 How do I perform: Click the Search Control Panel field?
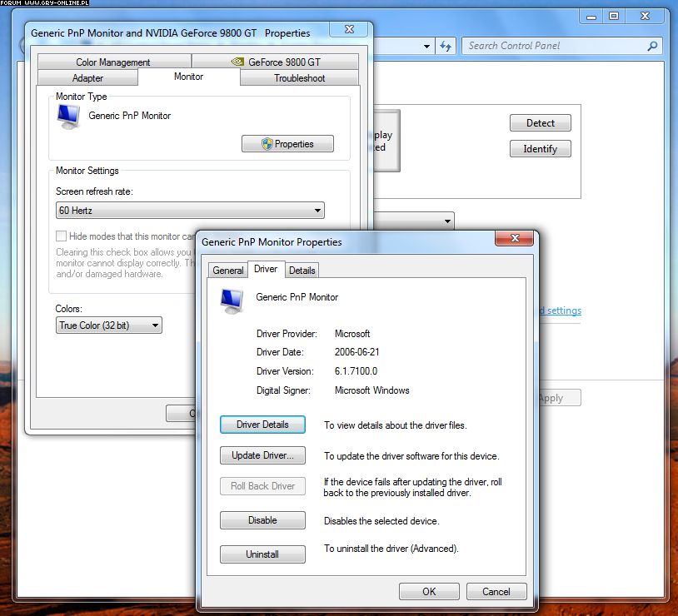562,46
